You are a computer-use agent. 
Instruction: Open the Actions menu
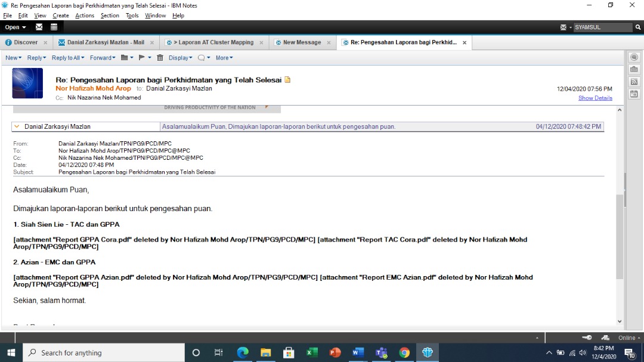(84, 16)
